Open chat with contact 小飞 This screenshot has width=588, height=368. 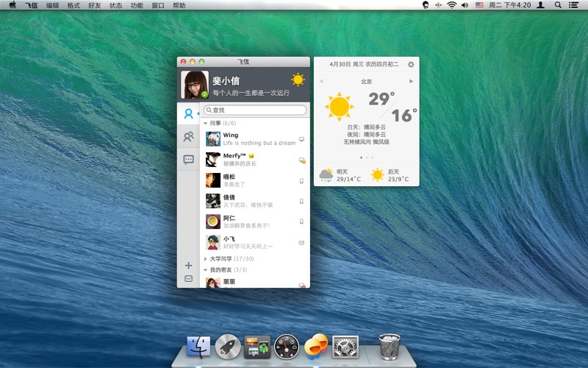[250, 242]
